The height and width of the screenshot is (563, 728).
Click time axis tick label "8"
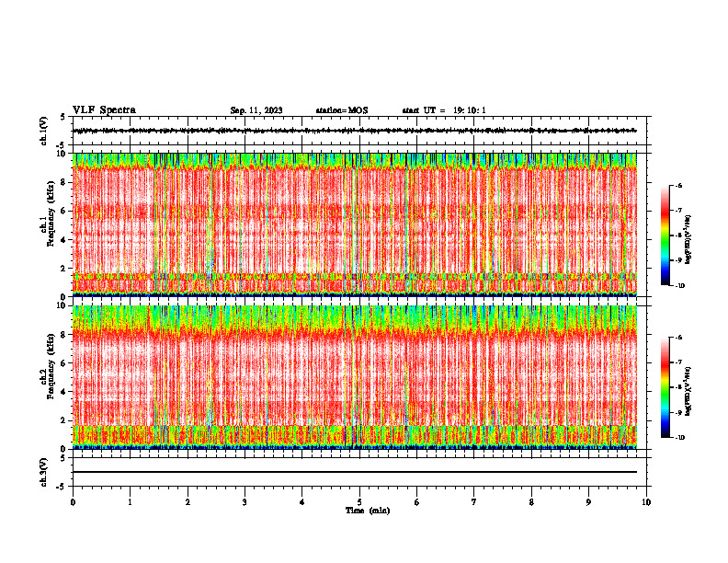tap(531, 502)
